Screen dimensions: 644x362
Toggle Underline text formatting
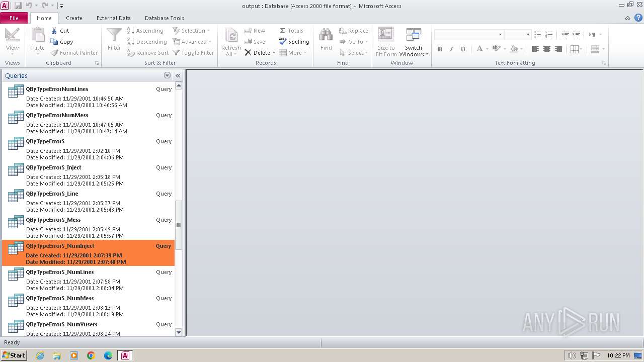click(463, 49)
